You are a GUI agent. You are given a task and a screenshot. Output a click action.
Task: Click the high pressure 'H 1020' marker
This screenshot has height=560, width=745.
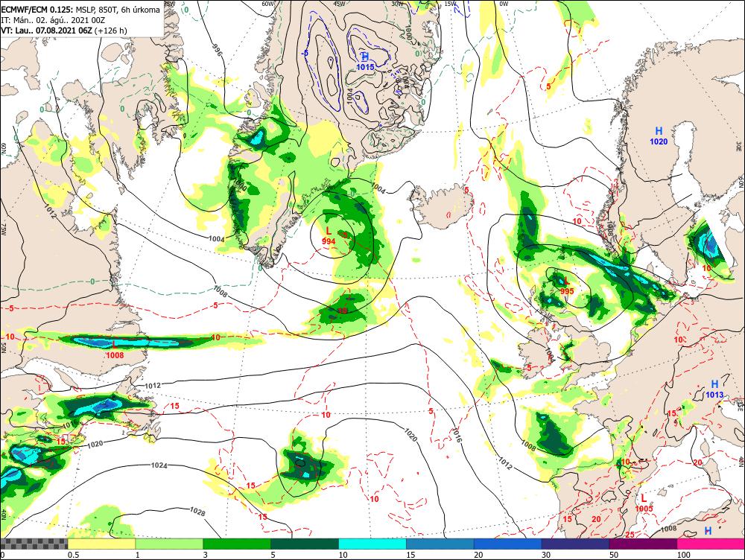pyautogui.click(x=659, y=136)
